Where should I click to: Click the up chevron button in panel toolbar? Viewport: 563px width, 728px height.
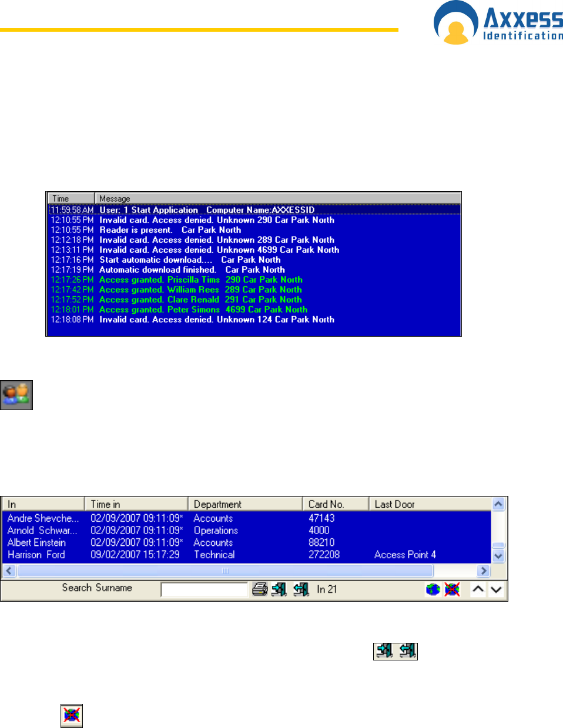pos(478,589)
